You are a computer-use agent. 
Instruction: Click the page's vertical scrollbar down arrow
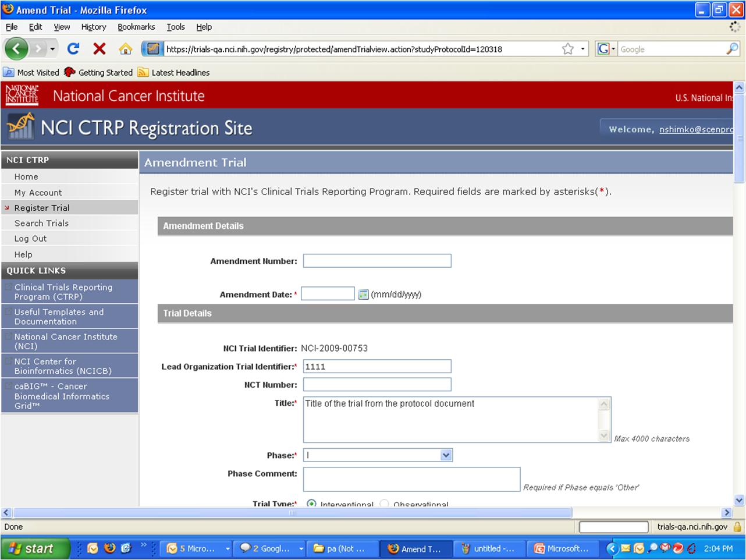[x=740, y=500]
